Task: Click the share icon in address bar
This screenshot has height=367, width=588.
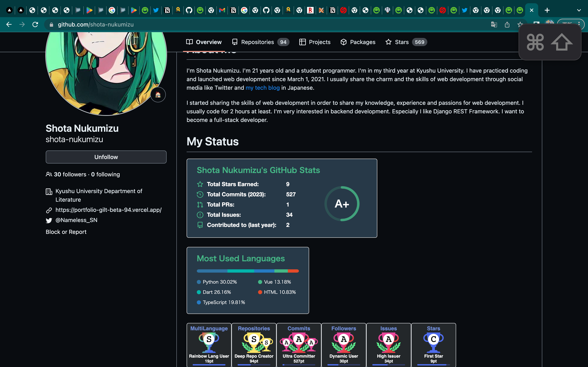Action: pyautogui.click(x=507, y=24)
